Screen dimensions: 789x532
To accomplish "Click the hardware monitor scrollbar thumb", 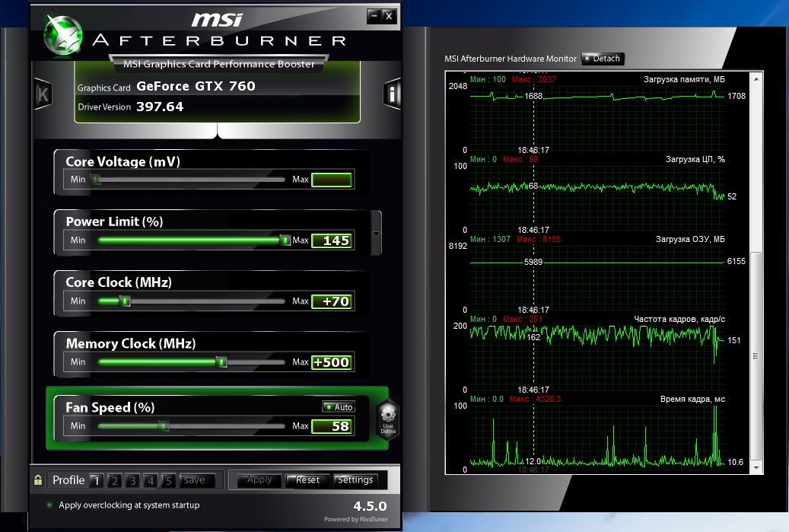I will [x=756, y=356].
